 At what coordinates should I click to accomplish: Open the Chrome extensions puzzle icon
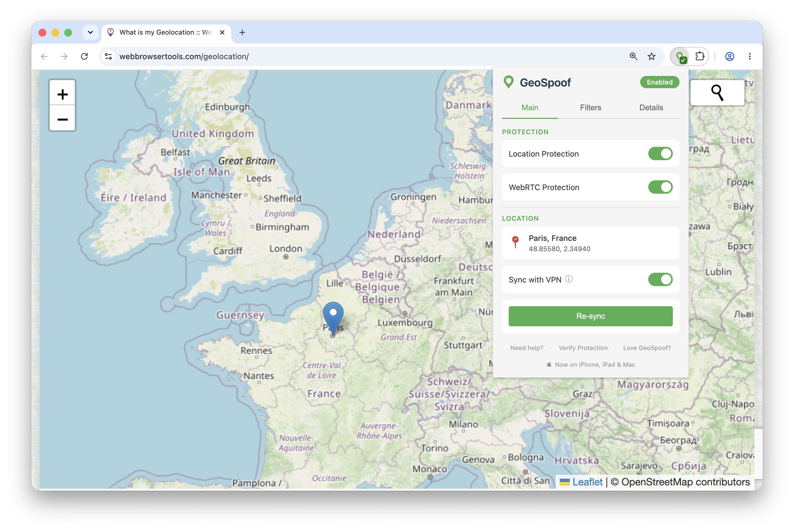[x=700, y=56]
